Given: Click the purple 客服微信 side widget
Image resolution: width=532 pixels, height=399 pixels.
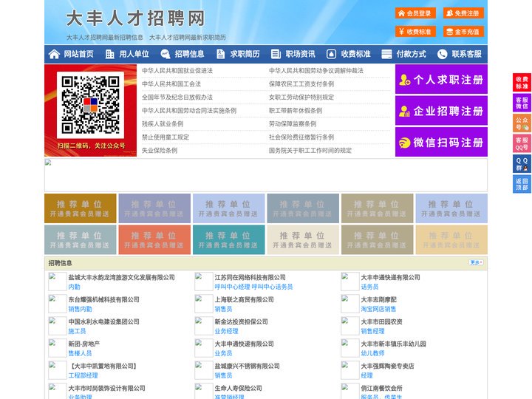Looking at the screenshot, I should (x=522, y=103).
